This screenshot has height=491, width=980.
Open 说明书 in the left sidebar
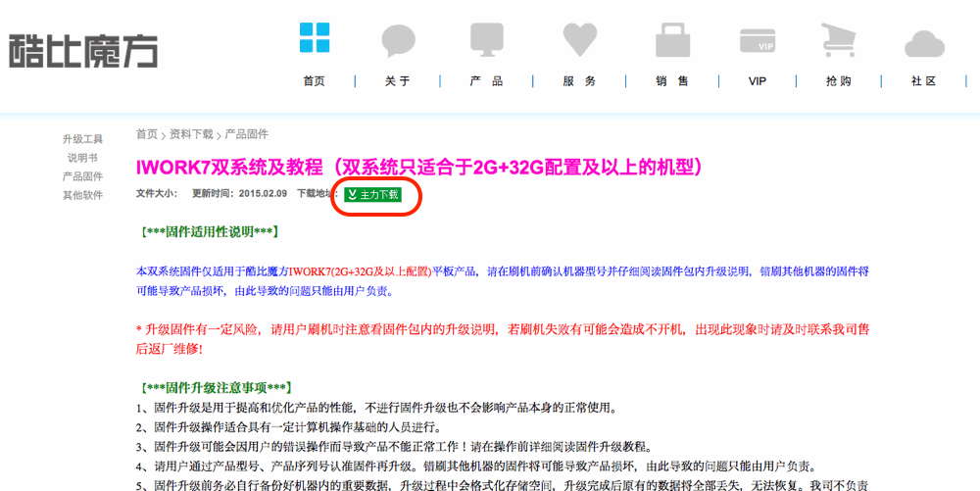point(82,158)
